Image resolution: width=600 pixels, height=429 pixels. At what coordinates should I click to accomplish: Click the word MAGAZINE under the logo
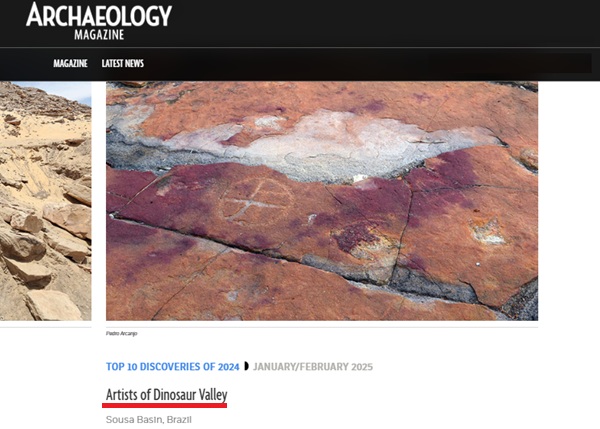(x=99, y=35)
